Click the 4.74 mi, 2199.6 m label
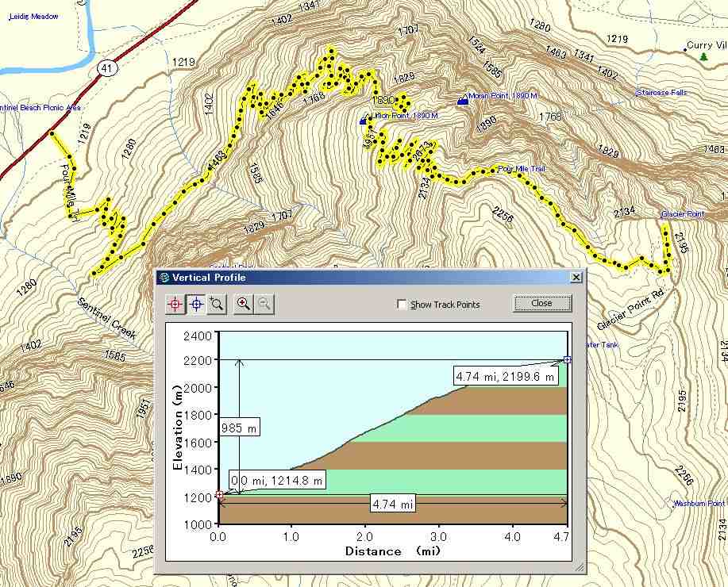Screen dimensions: 728x587 click(x=505, y=377)
